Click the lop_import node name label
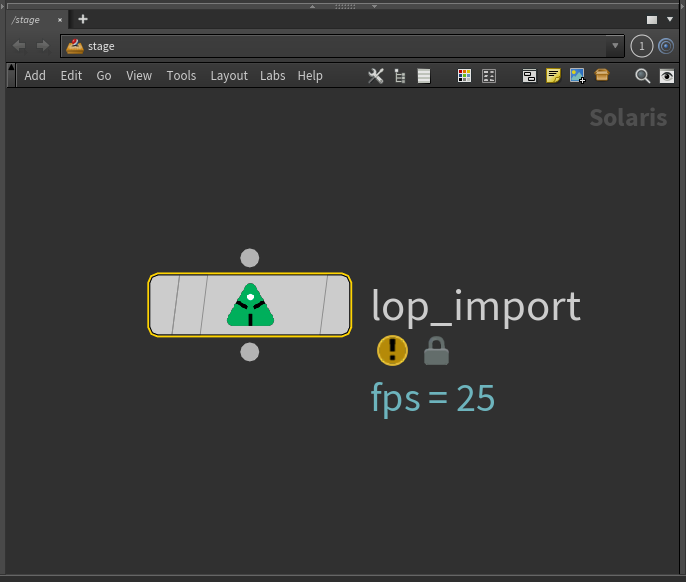Screen dimensions: 686x582 [476, 307]
